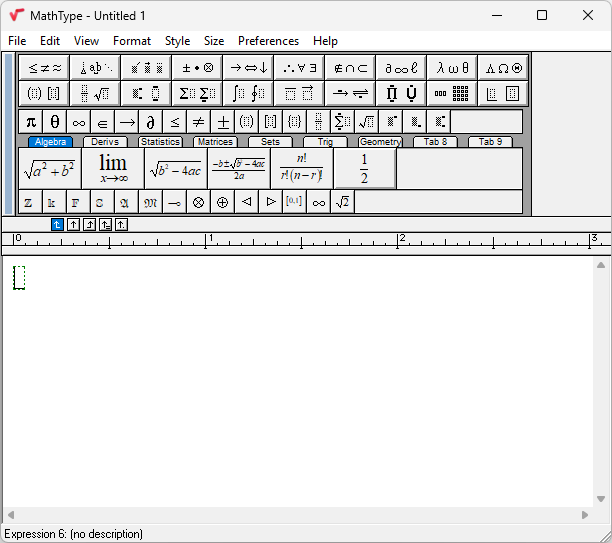Open the File menu
This screenshot has width=612, height=543.
point(17,41)
